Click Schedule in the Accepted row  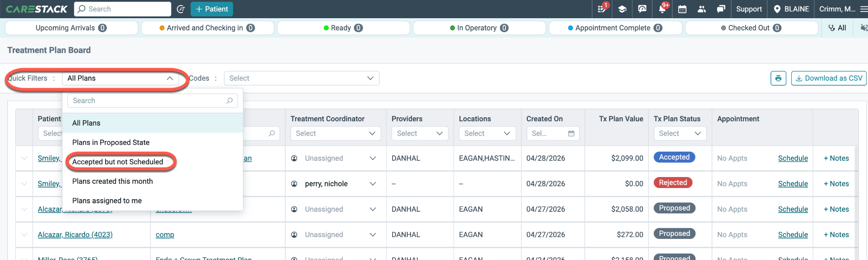point(793,158)
